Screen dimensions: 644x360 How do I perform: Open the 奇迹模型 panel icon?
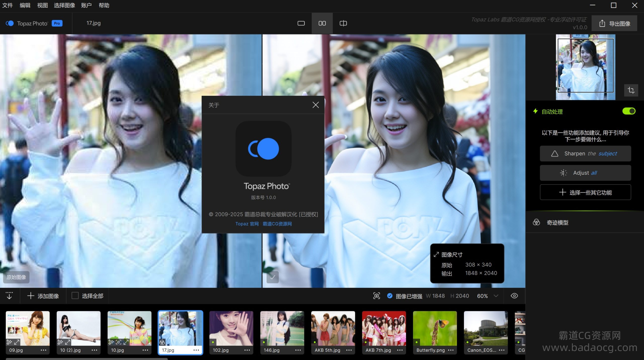coord(536,222)
